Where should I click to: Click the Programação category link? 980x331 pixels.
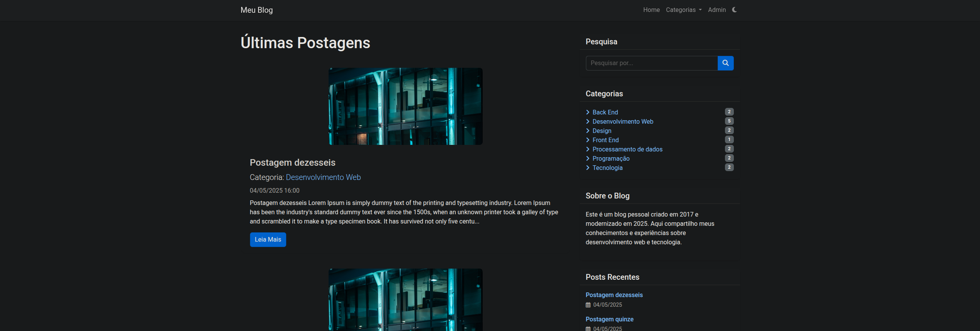pyautogui.click(x=611, y=158)
